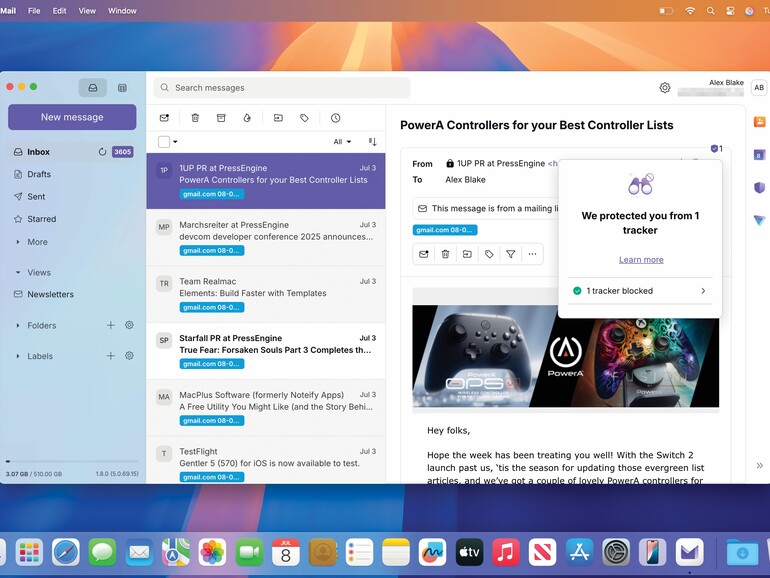Open the dropdown arrow beside select-all checkbox

coord(175,142)
